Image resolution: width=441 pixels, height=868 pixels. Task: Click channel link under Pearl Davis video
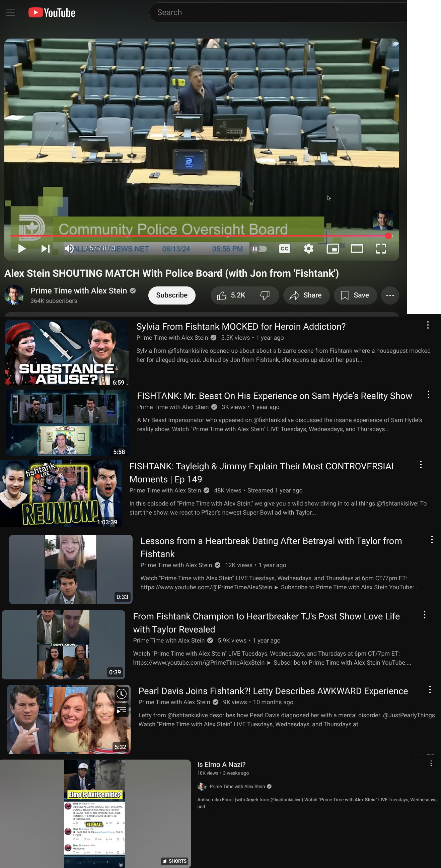(174, 702)
